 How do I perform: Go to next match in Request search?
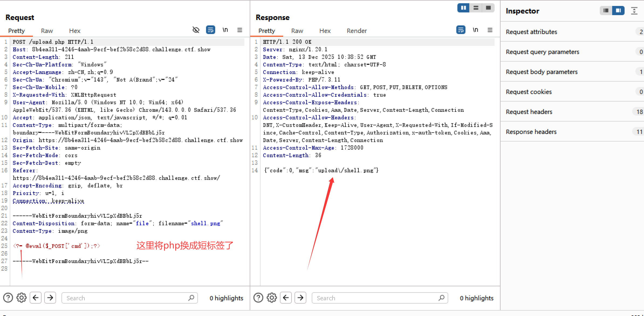(x=50, y=298)
